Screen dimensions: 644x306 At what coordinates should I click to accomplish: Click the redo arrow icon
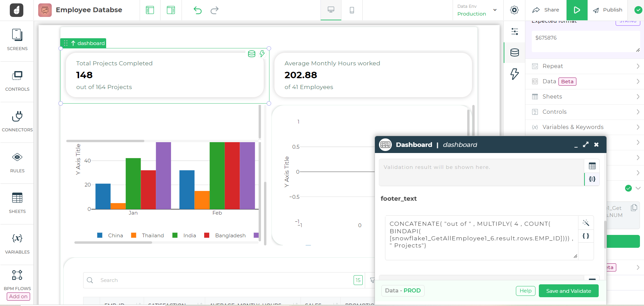[x=214, y=10]
